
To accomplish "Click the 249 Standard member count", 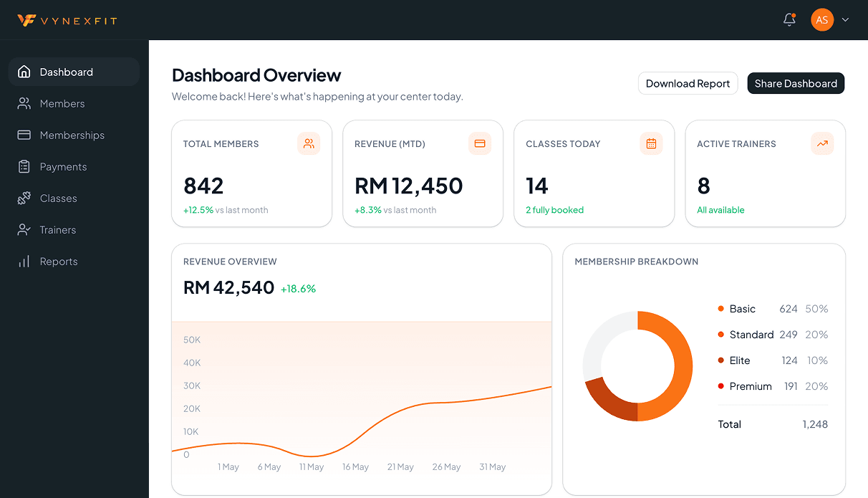I will click(789, 335).
